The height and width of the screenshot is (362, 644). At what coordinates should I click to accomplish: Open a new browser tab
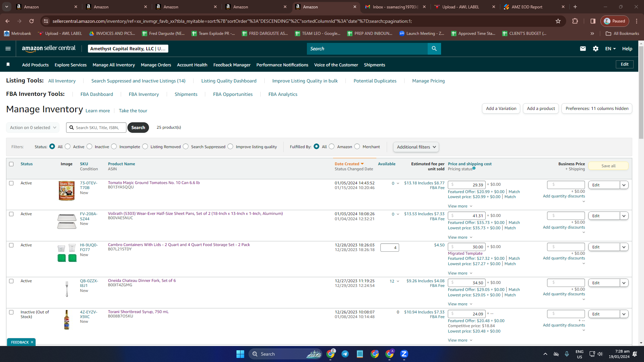[575, 7]
